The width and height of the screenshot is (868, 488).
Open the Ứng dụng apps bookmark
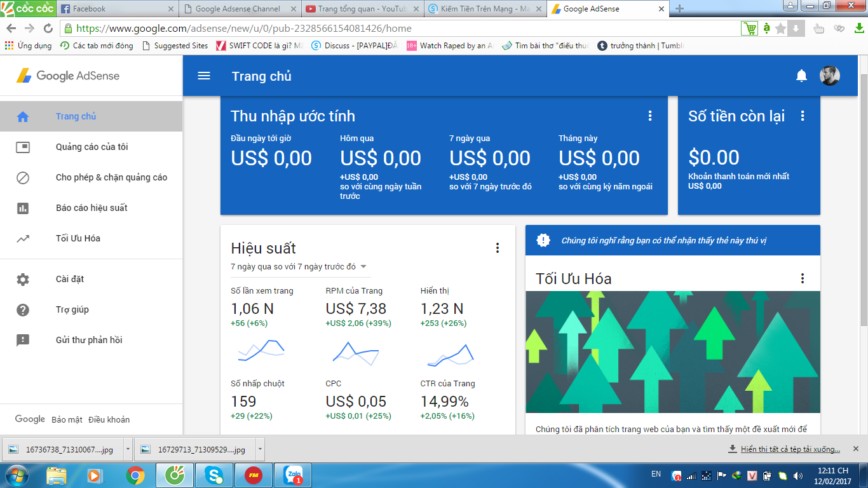(x=28, y=46)
